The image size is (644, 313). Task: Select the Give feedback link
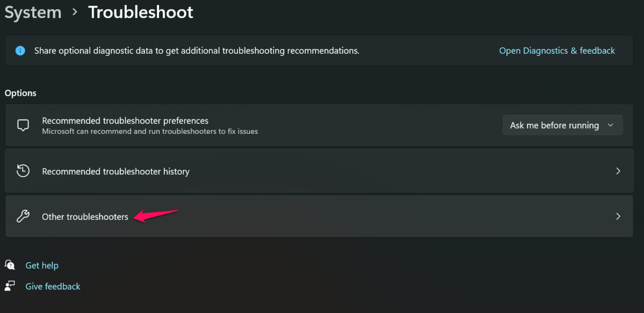pos(53,286)
